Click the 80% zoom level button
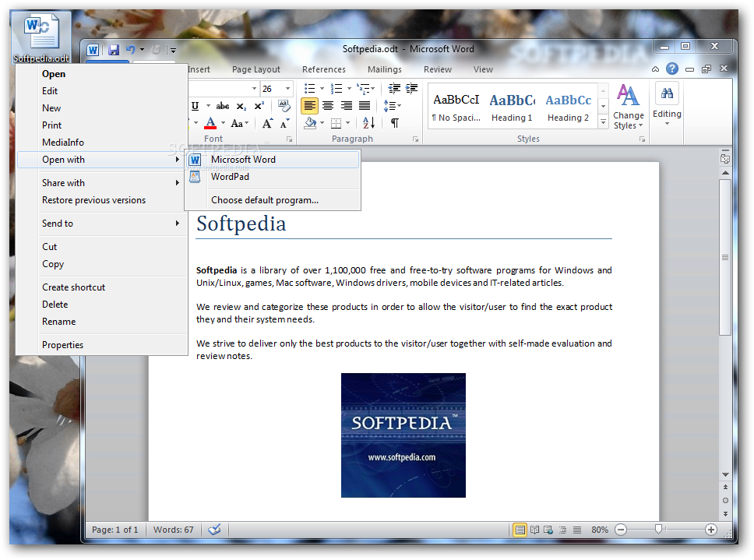 tap(600, 530)
